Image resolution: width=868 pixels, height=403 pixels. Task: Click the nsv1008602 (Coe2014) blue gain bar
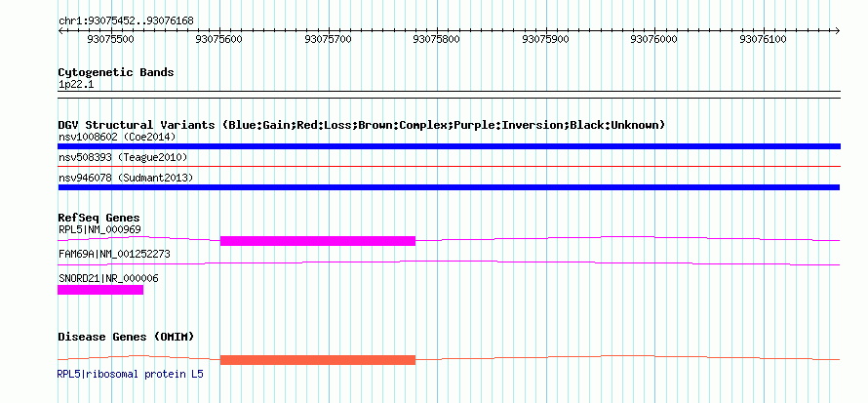pyautogui.click(x=449, y=146)
